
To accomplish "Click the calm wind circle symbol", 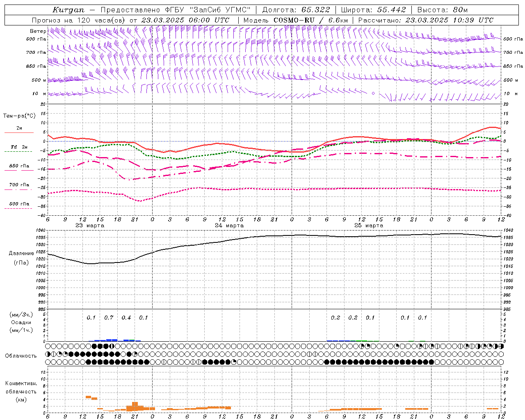I will [x=373, y=94].
